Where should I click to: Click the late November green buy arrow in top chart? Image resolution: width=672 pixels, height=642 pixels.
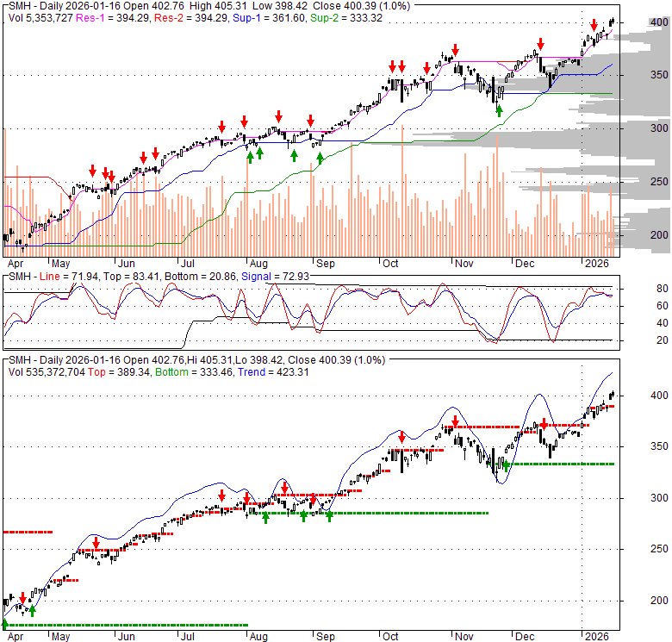[x=500, y=111]
